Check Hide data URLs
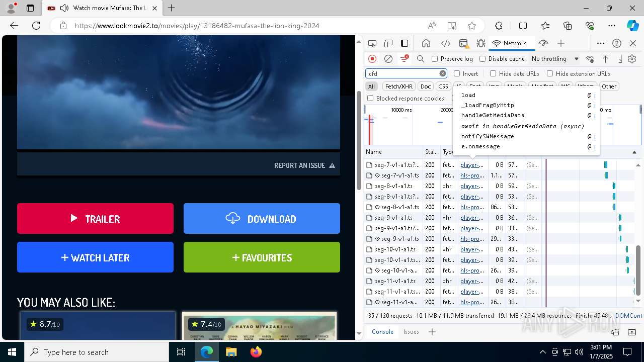This screenshot has height=362, width=644. [x=493, y=73]
